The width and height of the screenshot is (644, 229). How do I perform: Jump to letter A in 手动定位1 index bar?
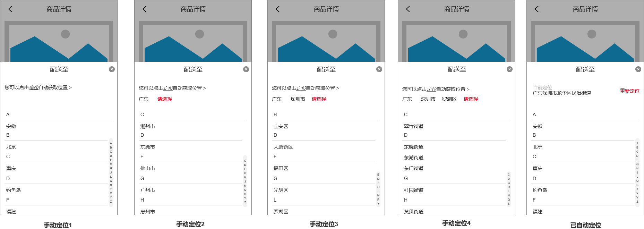pyautogui.click(x=111, y=143)
